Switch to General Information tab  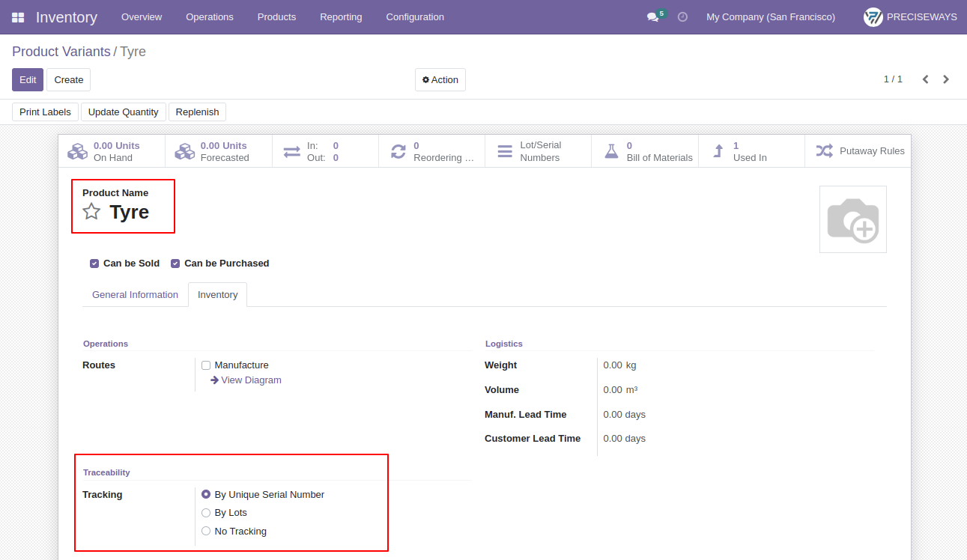tap(135, 295)
